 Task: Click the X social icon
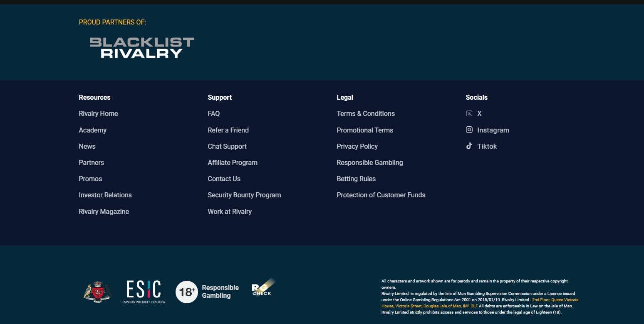point(469,113)
